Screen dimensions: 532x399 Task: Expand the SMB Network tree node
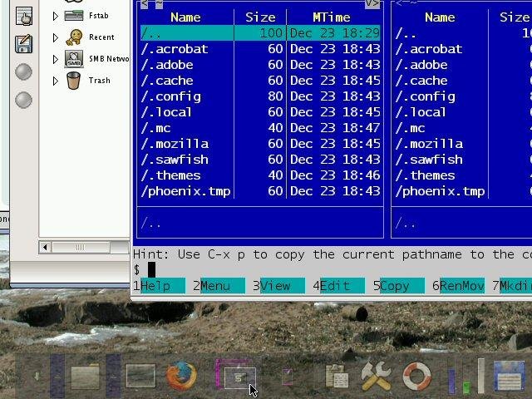coord(56,59)
